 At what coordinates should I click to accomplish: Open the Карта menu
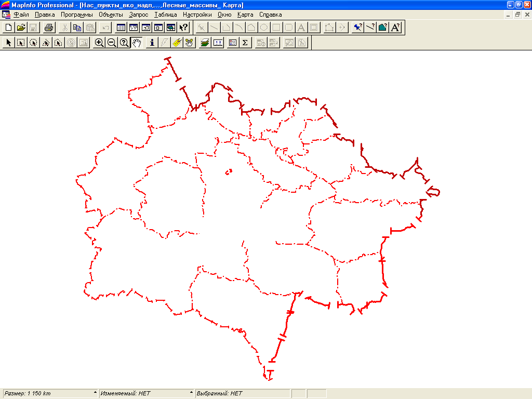(245, 15)
